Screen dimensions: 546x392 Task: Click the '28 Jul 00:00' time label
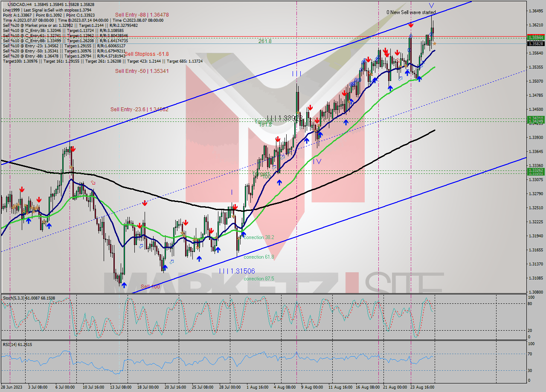tap(229, 387)
